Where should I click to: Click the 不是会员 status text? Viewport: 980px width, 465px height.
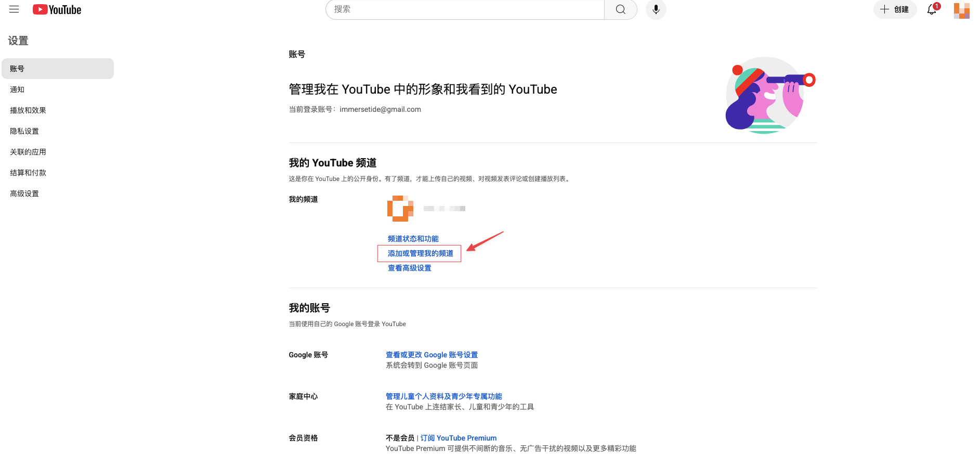400,438
